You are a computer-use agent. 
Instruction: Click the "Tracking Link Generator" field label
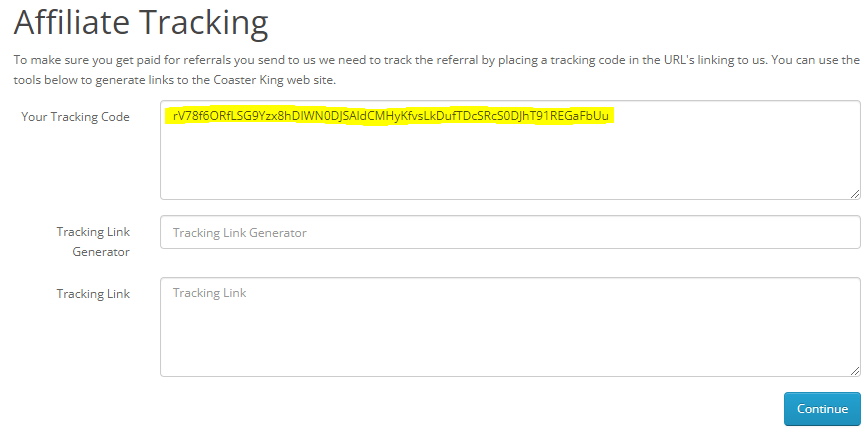point(93,241)
